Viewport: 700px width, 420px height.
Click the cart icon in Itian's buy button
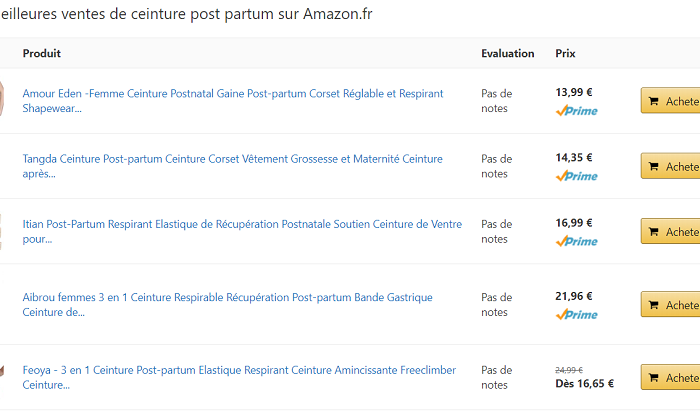pyautogui.click(x=654, y=232)
